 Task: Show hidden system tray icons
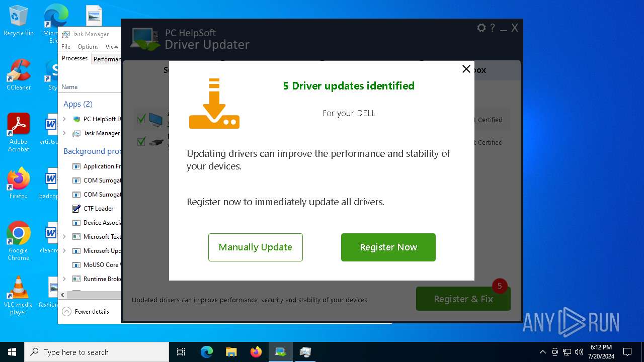[542, 352]
